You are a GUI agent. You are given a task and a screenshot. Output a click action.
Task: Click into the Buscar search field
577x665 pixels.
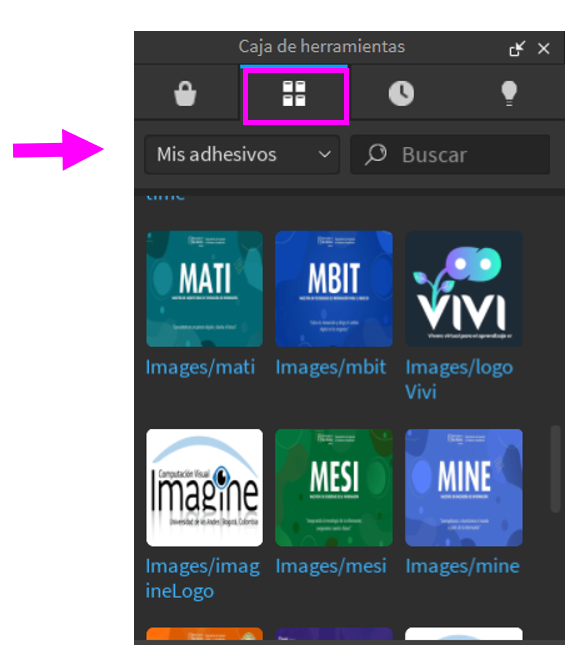click(450, 154)
